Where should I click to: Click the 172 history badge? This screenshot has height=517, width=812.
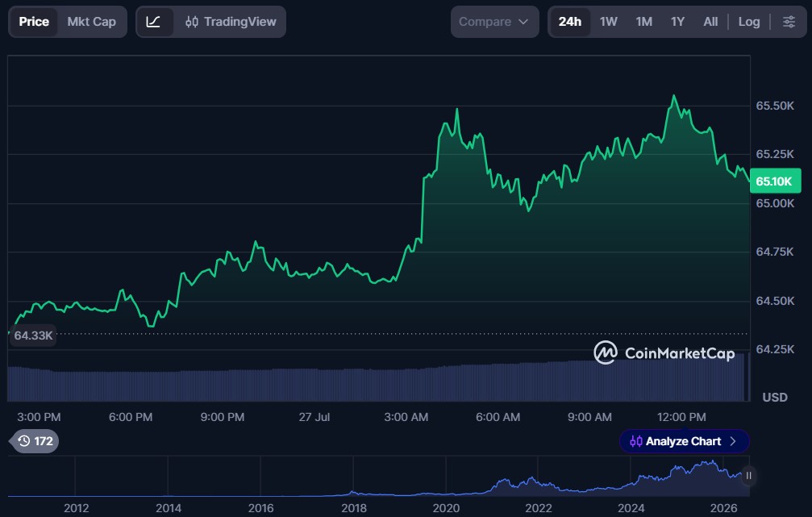(35, 441)
